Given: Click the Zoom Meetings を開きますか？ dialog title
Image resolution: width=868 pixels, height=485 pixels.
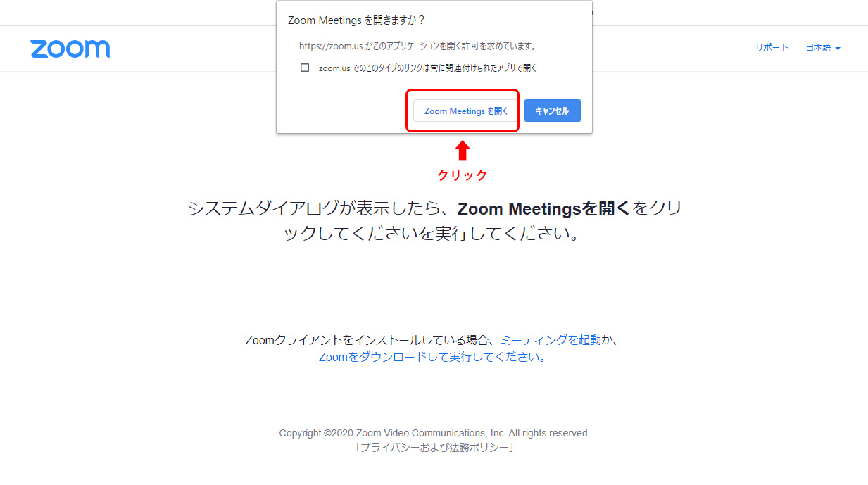Looking at the screenshot, I should click(357, 20).
